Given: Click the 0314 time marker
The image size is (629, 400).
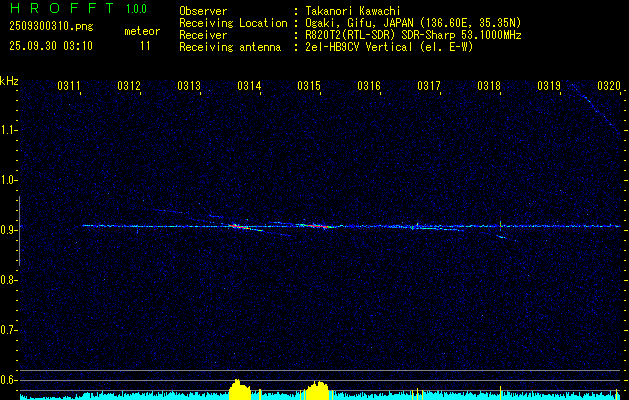Looking at the screenshot, I should click(x=249, y=86).
